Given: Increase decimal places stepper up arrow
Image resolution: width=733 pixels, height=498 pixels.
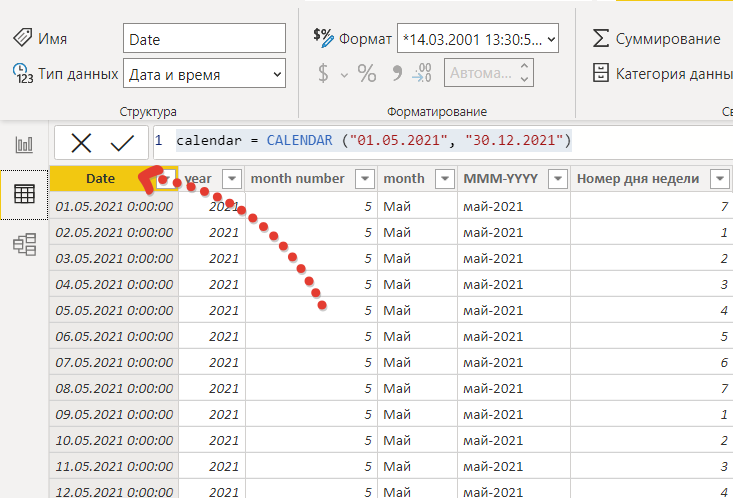Looking at the screenshot, I should tap(525, 66).
